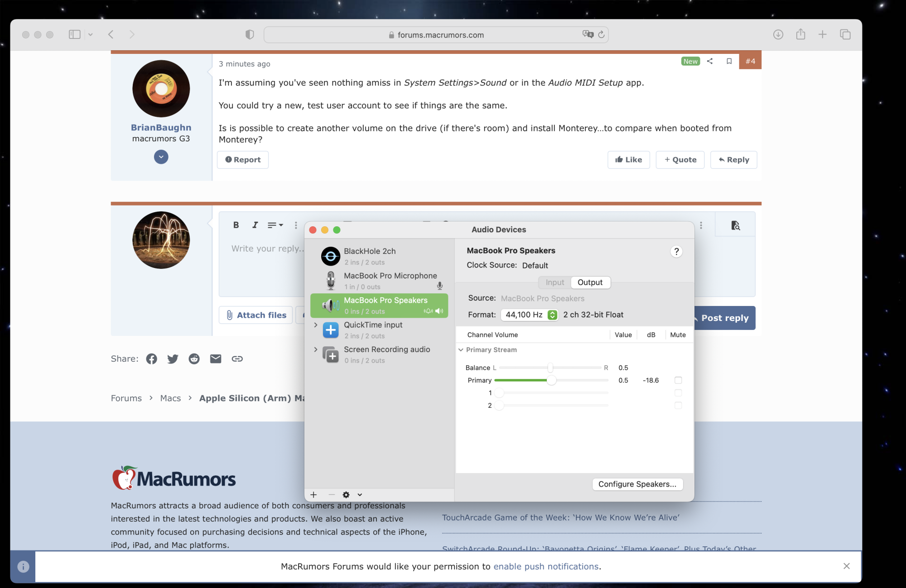This screenshot has width=906, height=588.
Task: Bookmark post #4
Action: coord(729,61)
